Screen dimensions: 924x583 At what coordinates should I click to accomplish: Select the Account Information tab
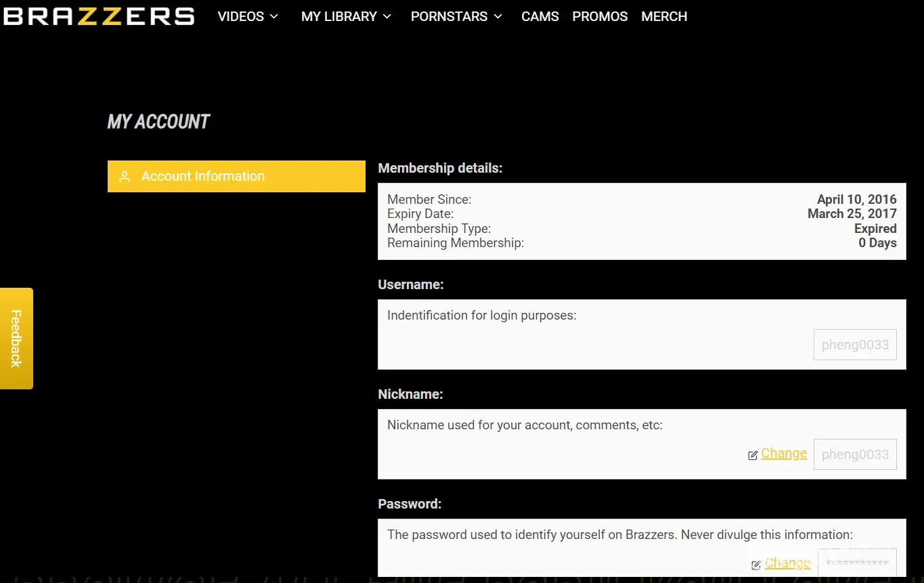coord(236,176)
